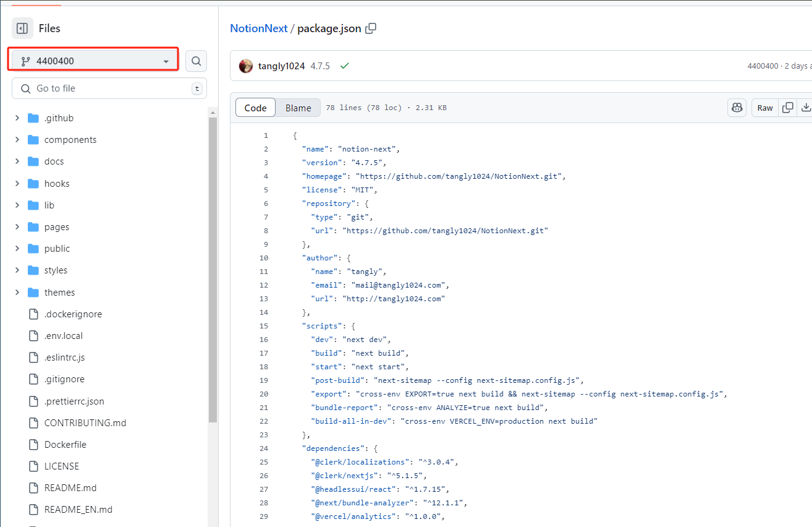Viewport: 812px width, 527px height.
Task: Open the Raw file view
Action: pyautogui.click(x=765, y=108)
